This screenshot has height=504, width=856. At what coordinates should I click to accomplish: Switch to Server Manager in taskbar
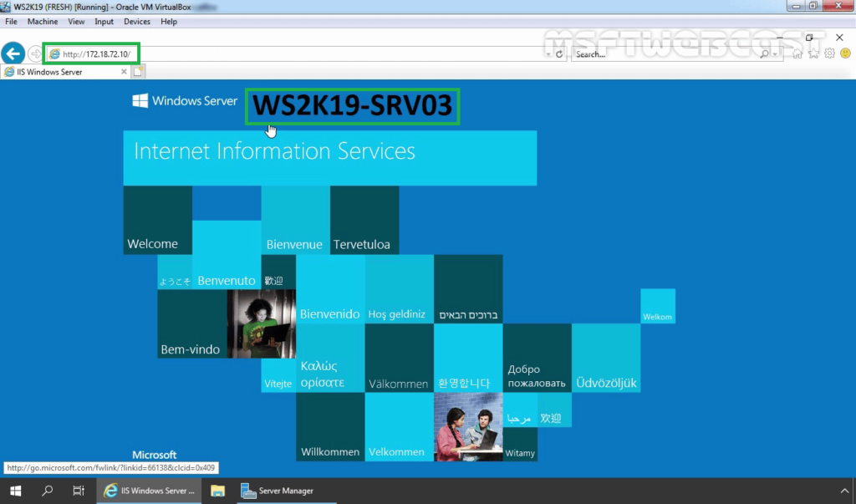pyautogui.click(x=286, y=491)
